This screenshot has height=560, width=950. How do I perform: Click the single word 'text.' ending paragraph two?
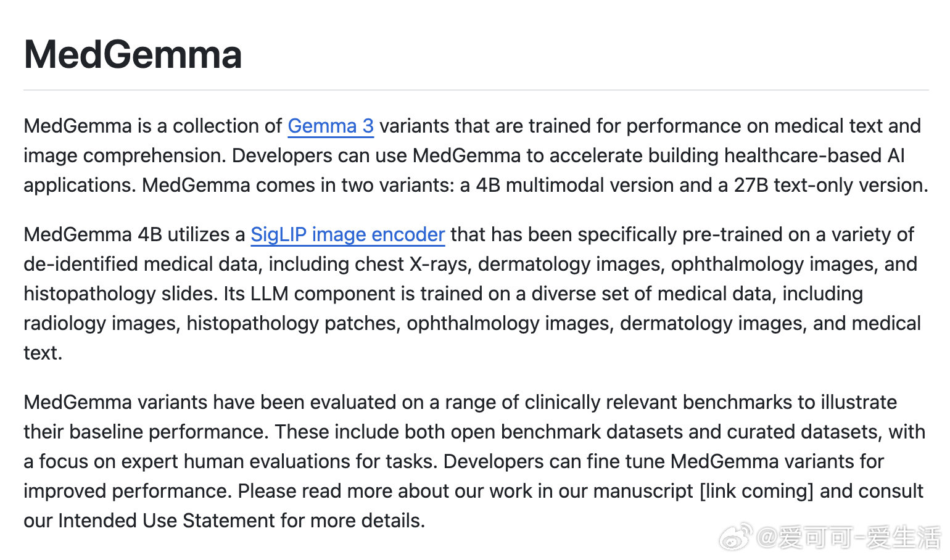(43, 353)
